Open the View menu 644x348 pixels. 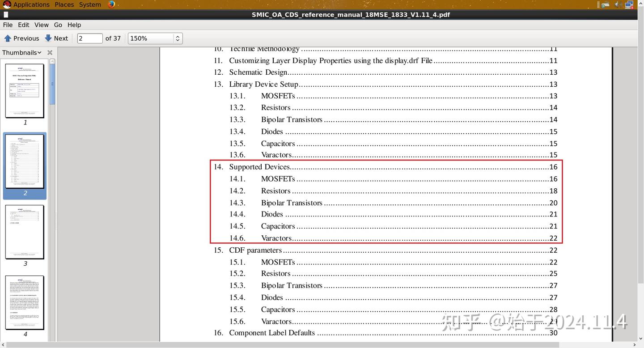coord(42,25)
